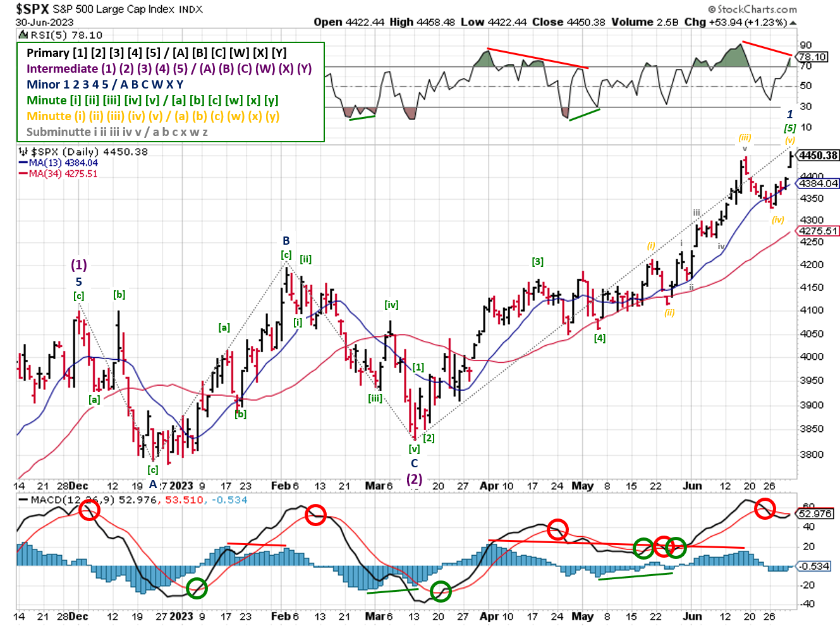The image size is (840, 626).
Task: Click 'S&P 500 Large Cap Index' name
Action: [114, 9]
